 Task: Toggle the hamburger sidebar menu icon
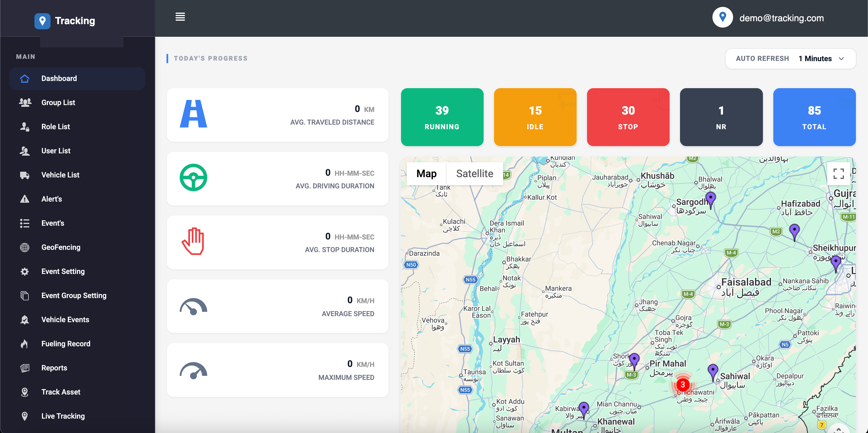click(x=180, y=17)
